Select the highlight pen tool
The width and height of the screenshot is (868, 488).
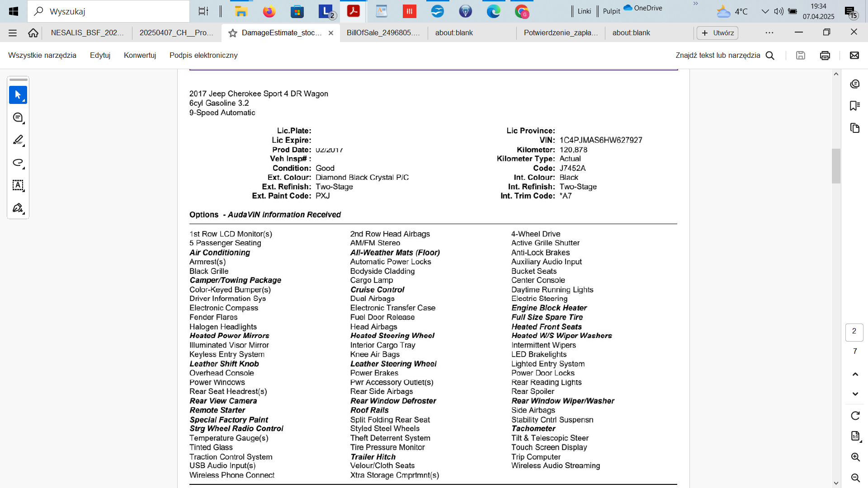tap(18, 140)
